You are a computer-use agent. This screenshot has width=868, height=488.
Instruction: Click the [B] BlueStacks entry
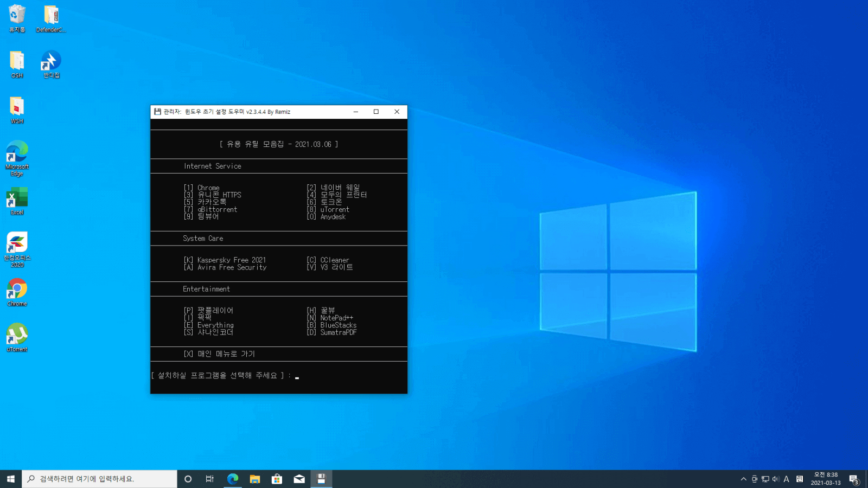[332, 325]
